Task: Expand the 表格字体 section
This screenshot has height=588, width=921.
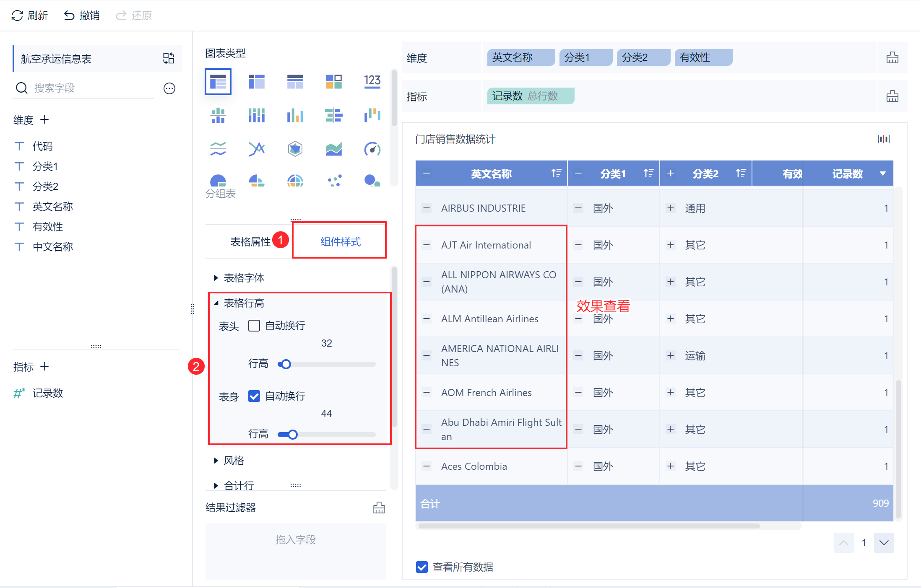Action: [x=239, y=278]
